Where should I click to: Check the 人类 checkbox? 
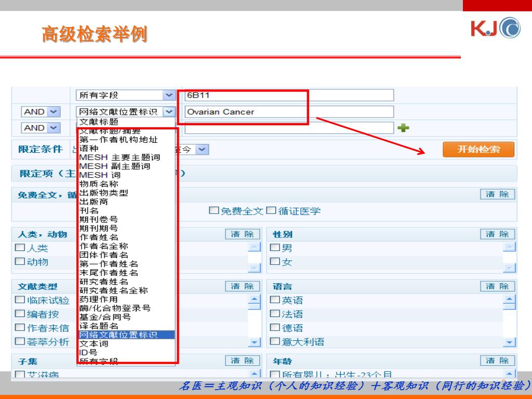click(x=20, y=248)
